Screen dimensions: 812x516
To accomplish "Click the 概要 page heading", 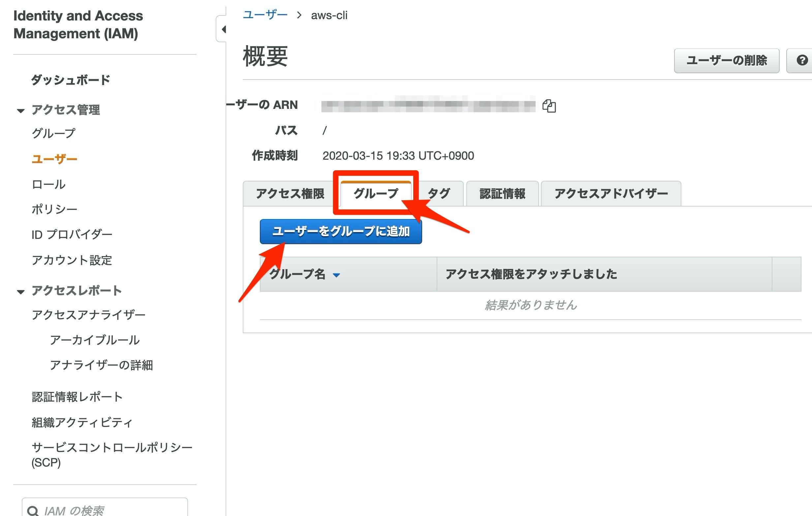I will [265, 56].
